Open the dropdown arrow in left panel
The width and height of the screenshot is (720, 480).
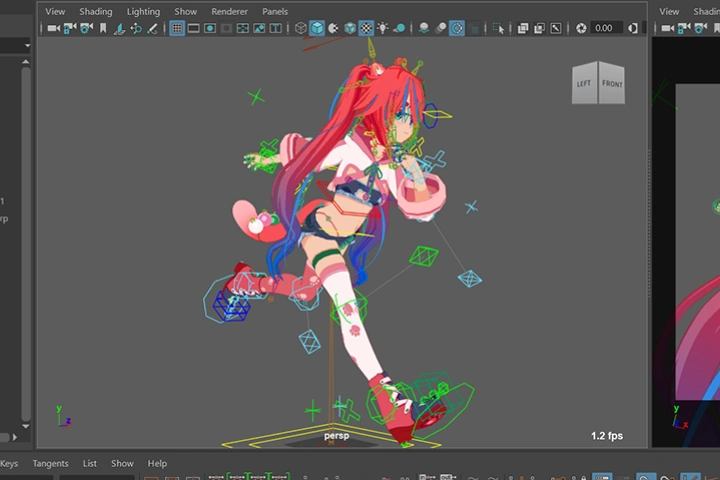click(x=27, y=45)
